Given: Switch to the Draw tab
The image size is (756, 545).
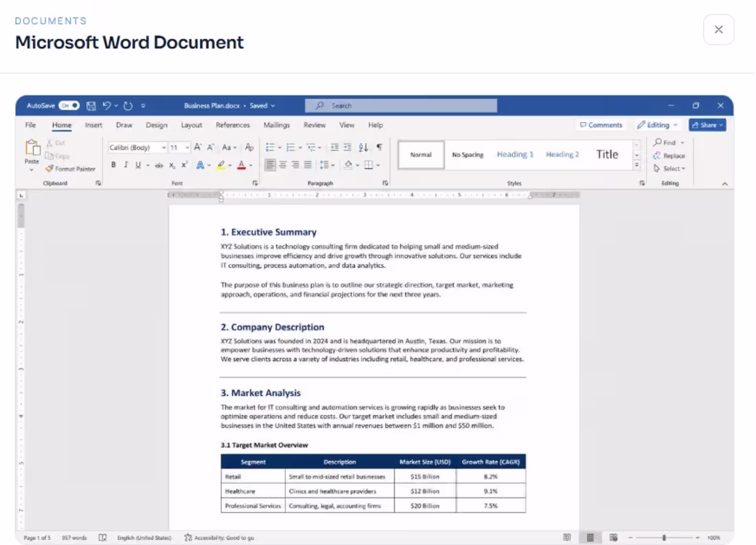Looking at the screenshot, I should coord(124,125).
